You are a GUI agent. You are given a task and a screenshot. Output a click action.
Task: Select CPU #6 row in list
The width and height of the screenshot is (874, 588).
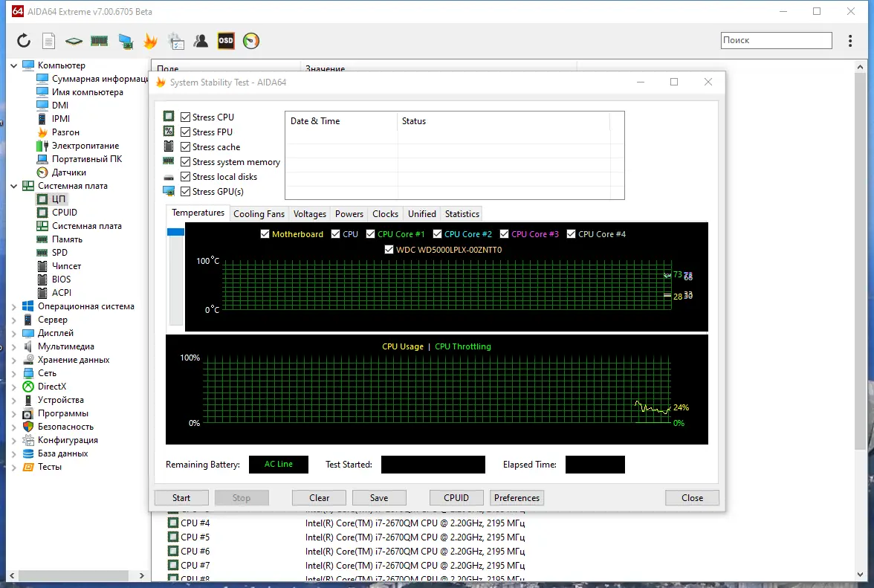tap(346, 552)
